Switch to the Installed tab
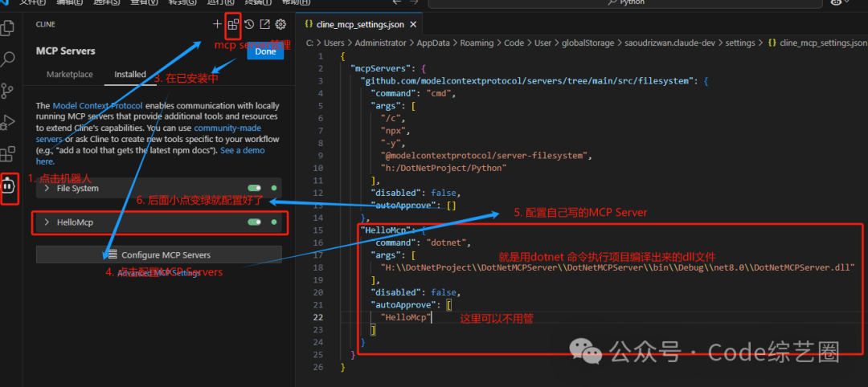The width and height of the screenshot is (868, 387). tap(130, 74)
